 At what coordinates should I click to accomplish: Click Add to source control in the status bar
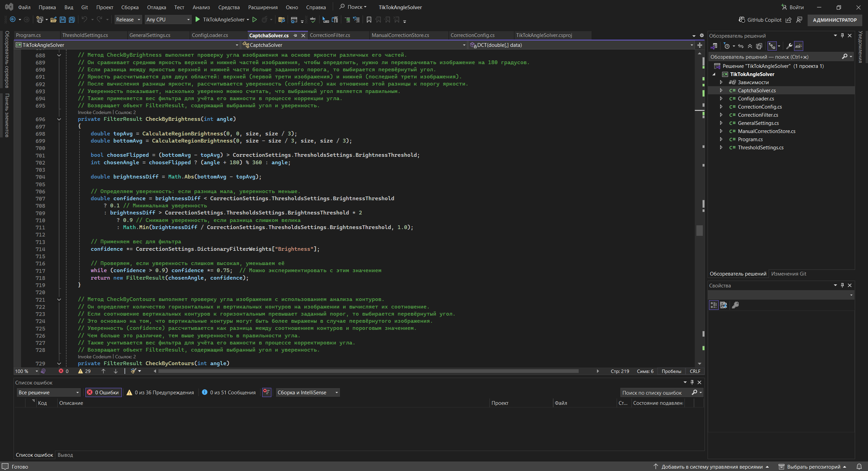coord(712,467)
